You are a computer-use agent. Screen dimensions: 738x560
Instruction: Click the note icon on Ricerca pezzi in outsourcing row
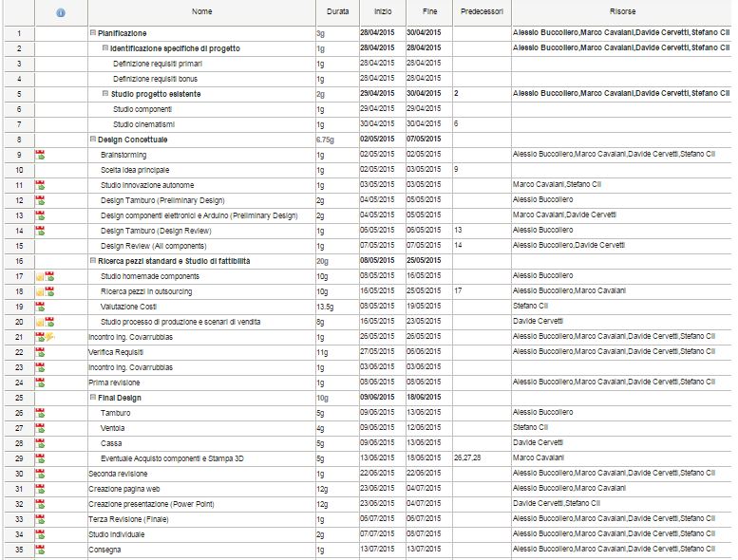pyautogui.click(x=40, y=292)
